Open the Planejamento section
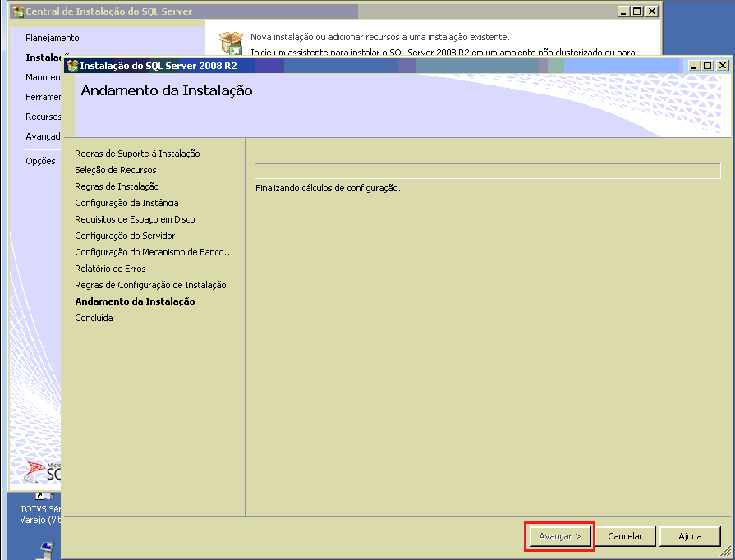The width and height of the screenshot is (735, 560). [x=52, y=38]
